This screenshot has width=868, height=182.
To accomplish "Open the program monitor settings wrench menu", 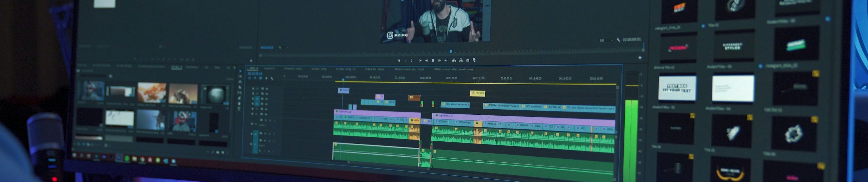I will (x=618, y=40).
